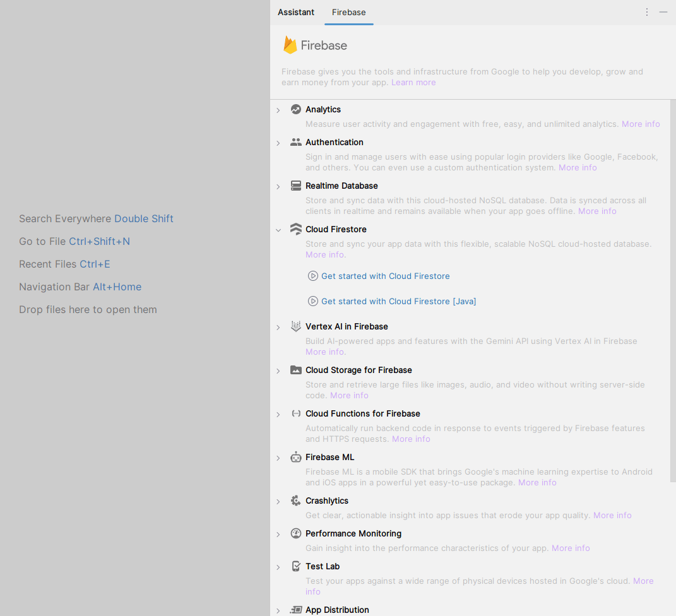Click the Realtime Database heading
The width and height of the screenshot is (676, 616).
point(341,186)
